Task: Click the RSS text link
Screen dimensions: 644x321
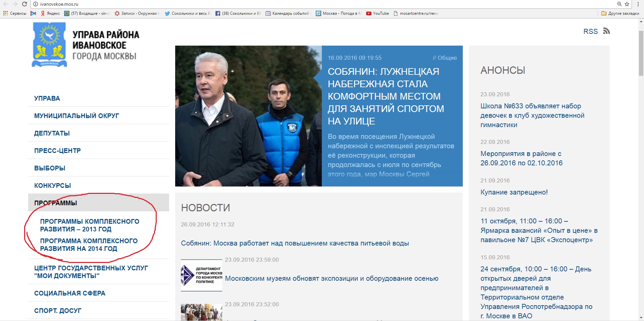Action: (x=591, y=31)
